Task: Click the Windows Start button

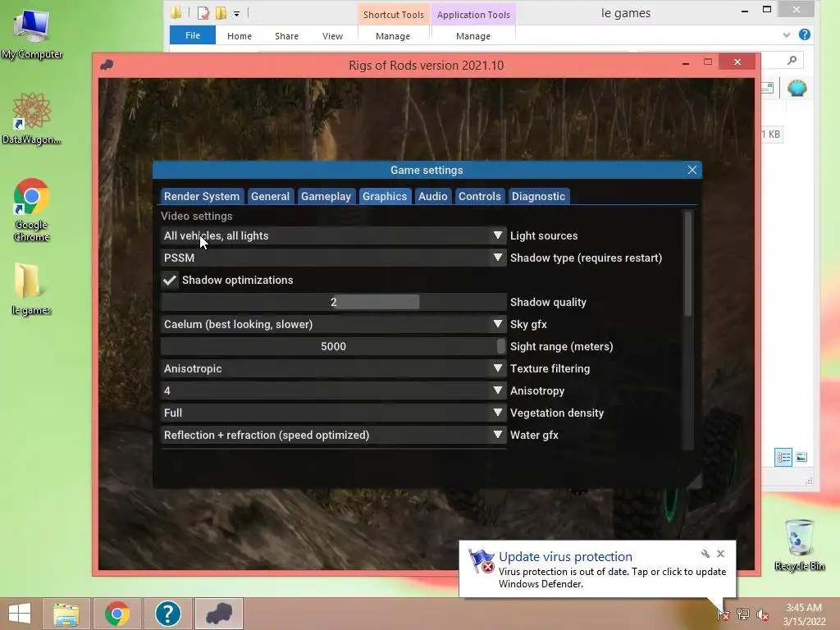Action: pyautogui.click(x=20, y=614)
